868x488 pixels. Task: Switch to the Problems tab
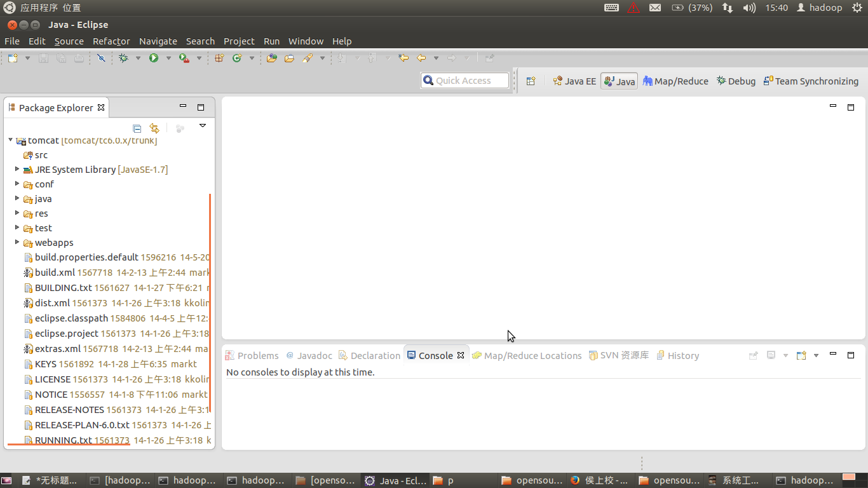coord(252,356)
